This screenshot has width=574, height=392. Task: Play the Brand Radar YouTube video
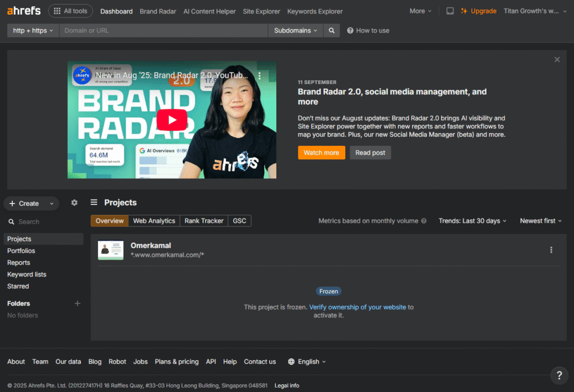coord(172,119)
